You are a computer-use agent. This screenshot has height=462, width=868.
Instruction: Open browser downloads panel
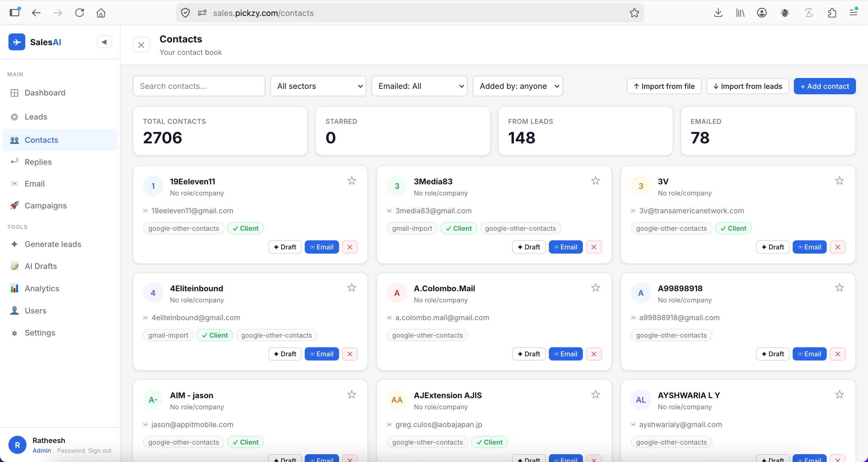(x=718, y=13)
